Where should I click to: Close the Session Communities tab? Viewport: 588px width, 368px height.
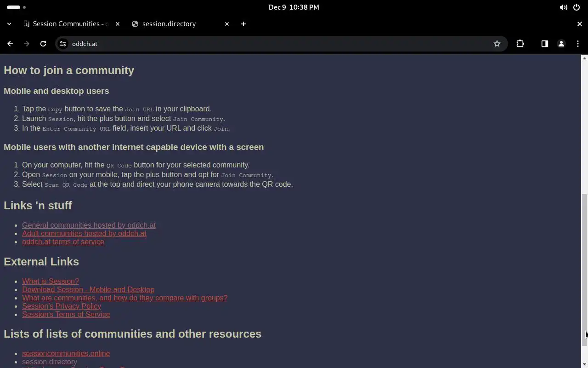[x=118, y=24]
